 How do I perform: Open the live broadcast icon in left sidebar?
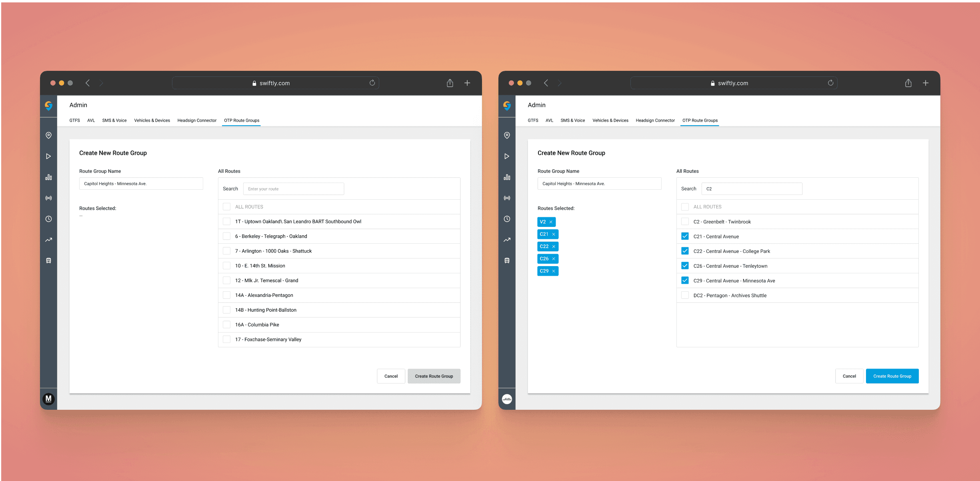pos(48,198)
